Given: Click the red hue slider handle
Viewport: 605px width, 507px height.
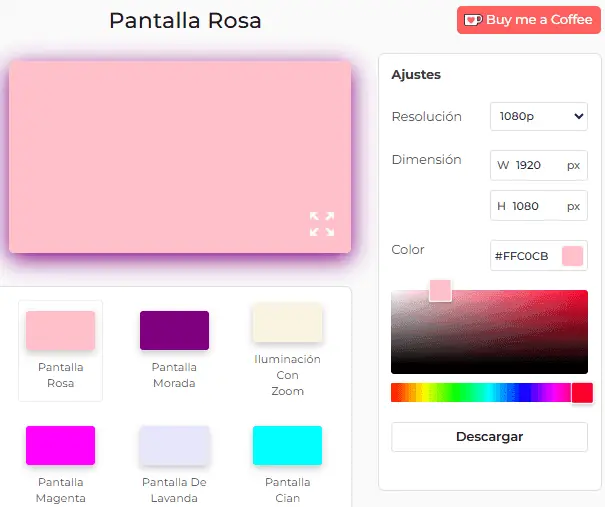Looking at the screenshot, I should (582, 393).
